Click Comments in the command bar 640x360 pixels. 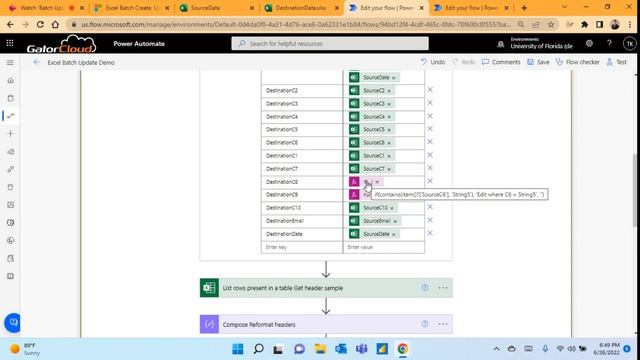501,62
